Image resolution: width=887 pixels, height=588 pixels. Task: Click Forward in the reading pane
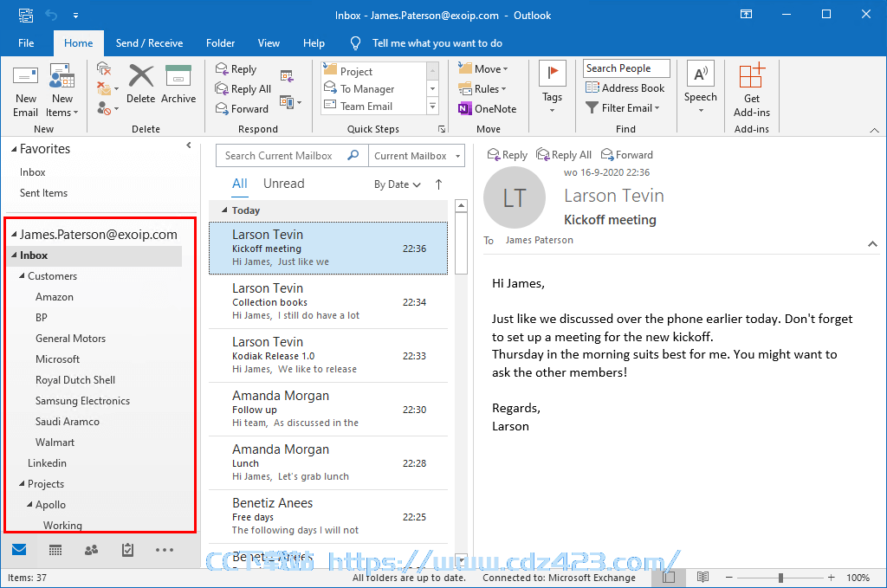tap(627, 154)
